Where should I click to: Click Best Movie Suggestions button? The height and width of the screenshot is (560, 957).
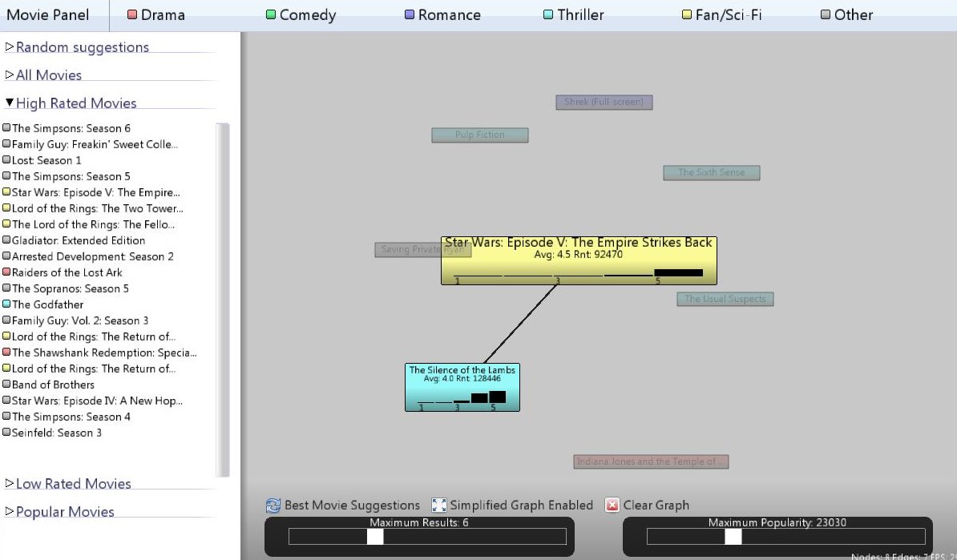(343, 505)
